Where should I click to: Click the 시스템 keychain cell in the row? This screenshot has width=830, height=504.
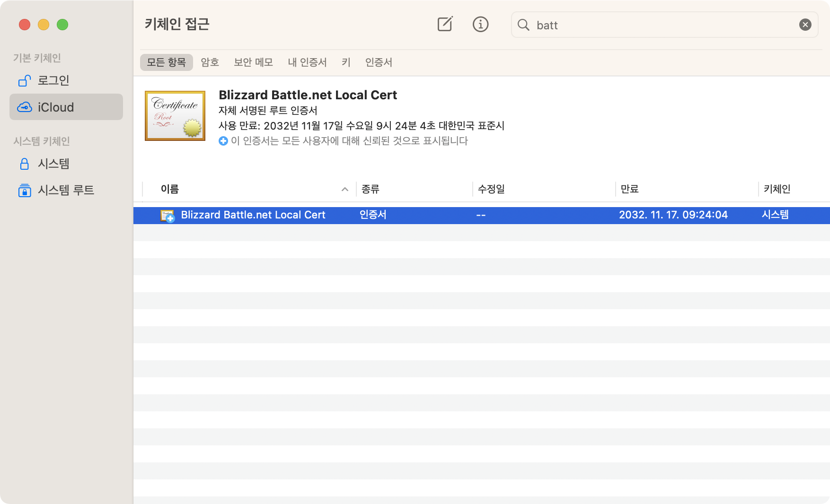tap(775, 215)
